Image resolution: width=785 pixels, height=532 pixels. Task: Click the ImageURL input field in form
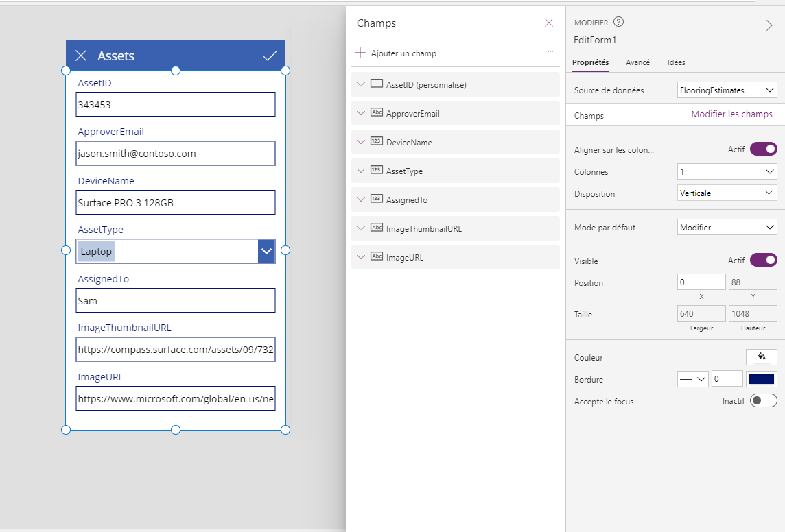pyautogui.click(x=176, y=398)
